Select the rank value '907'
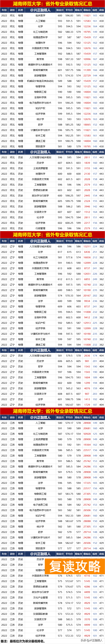Viewport: 105px width, 644px height. click(x=87, y=394)
